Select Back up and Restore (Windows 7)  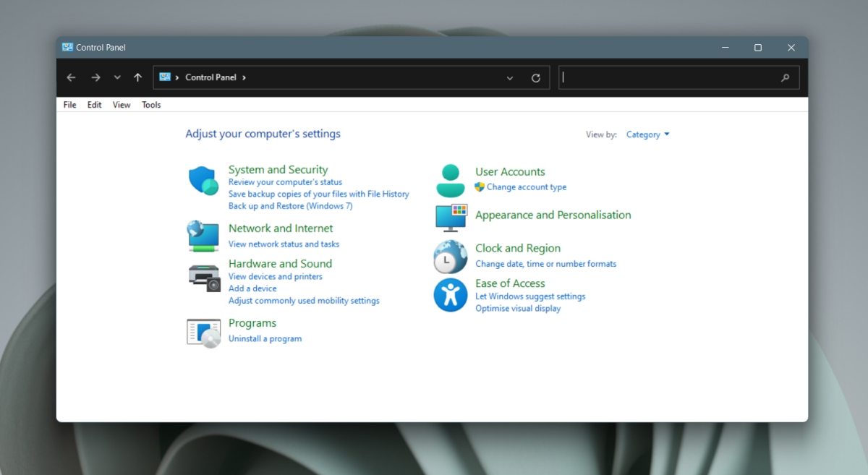[290, 206]
